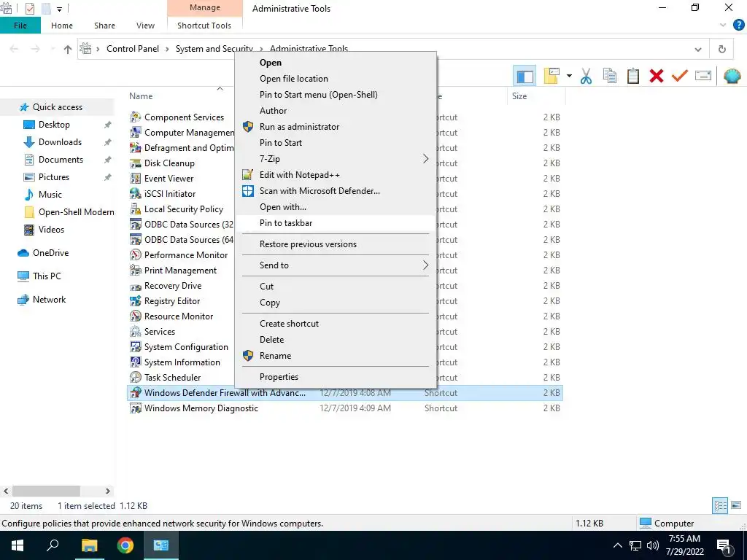Switch to Large icons view button
The height and width of the screenshot is (560, 747).
pos(736,506)
